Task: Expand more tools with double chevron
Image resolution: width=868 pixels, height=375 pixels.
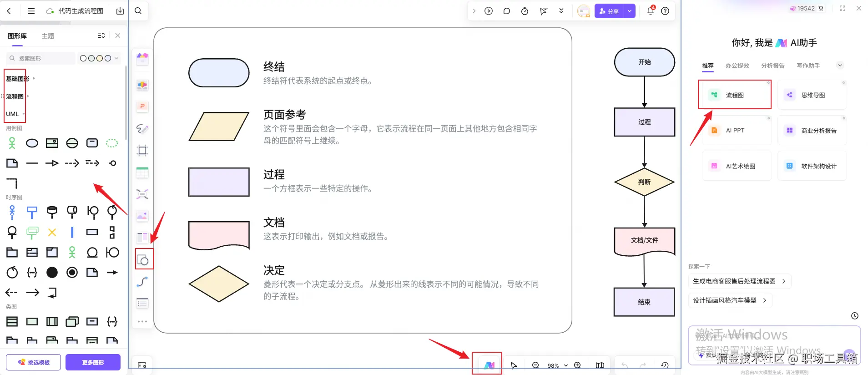Action: coord(561,11)
